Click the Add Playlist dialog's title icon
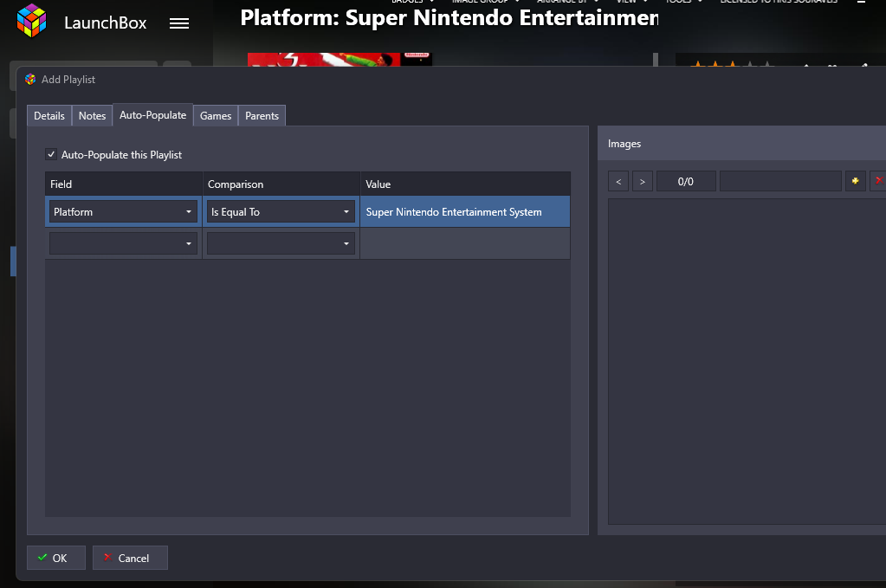The height and width of the screenshot is (588, 886). point(30,80)
